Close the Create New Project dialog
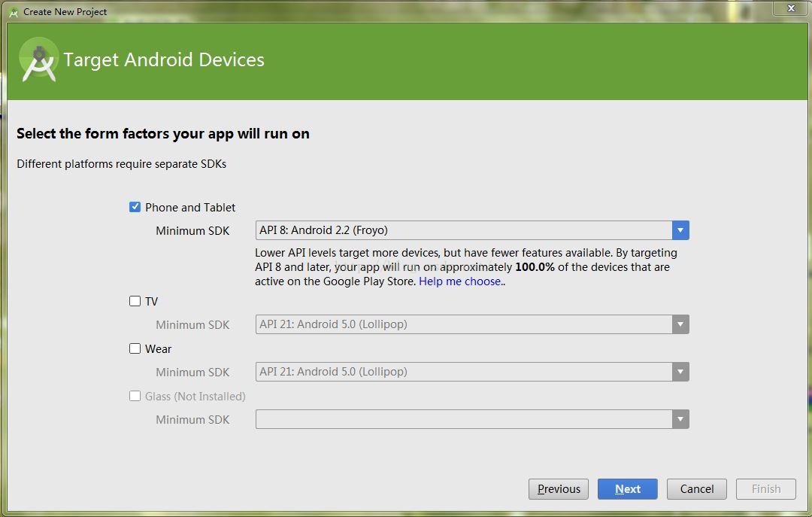 [x=791, y=8]
